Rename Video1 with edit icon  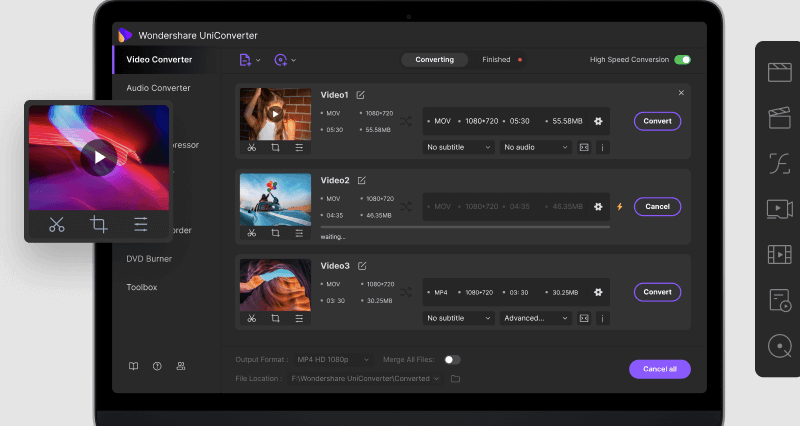point(361,95)
